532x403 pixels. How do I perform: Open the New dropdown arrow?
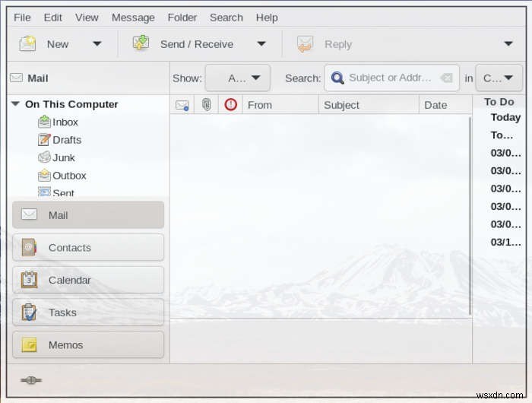[x=97, y=44]
